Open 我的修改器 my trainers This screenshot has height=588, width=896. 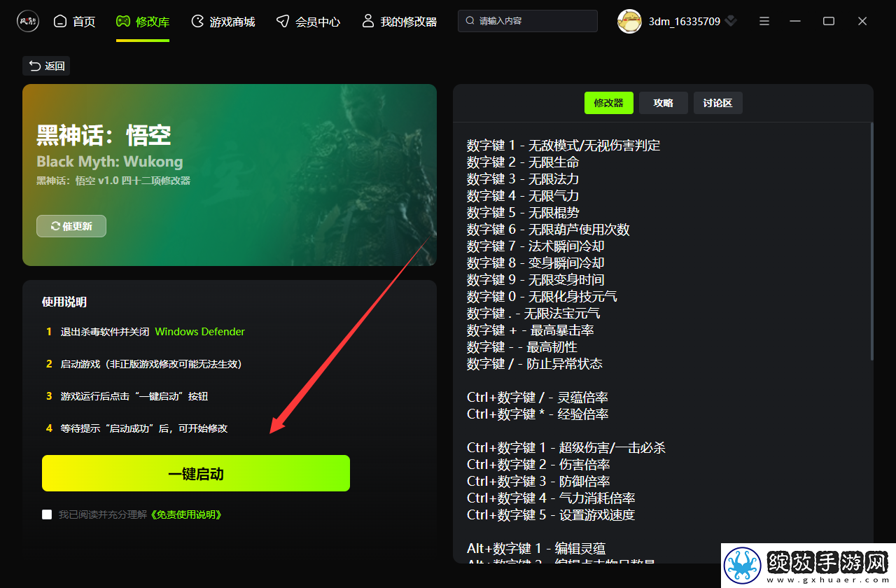coord(399,22)
